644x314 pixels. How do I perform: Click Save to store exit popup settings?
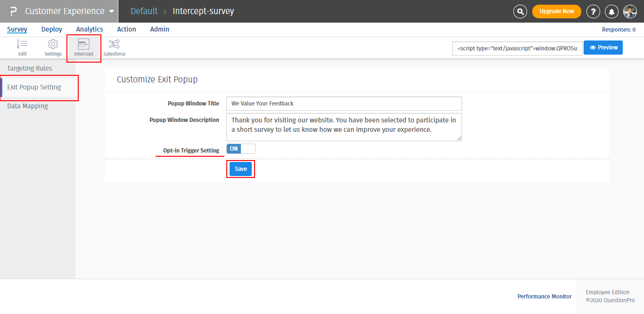tap(240, 169)
